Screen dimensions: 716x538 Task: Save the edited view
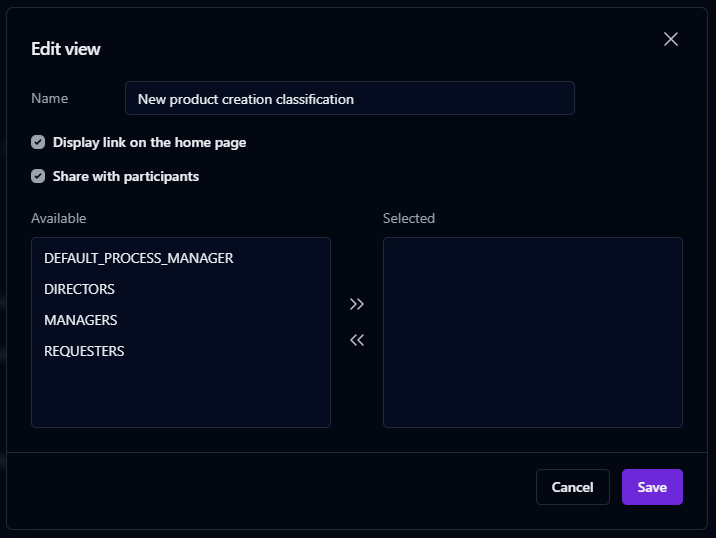pyautogui.click(x=652, y=487)
